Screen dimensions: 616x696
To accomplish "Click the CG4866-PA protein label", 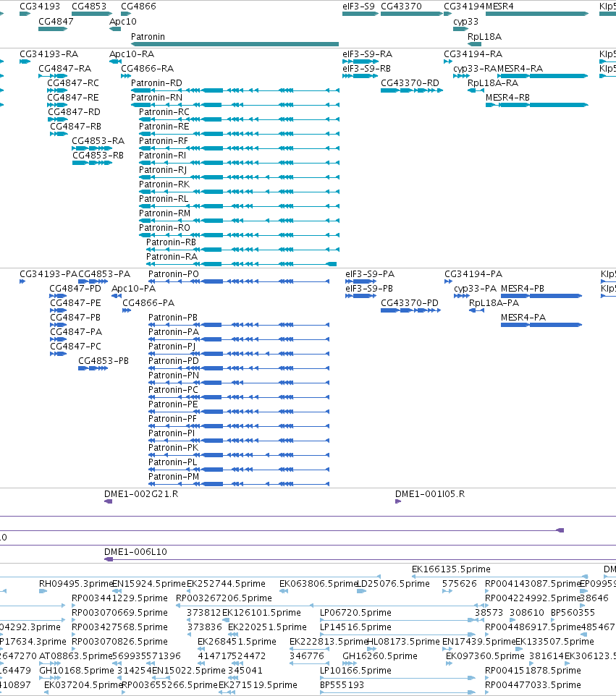I will 148,303.
